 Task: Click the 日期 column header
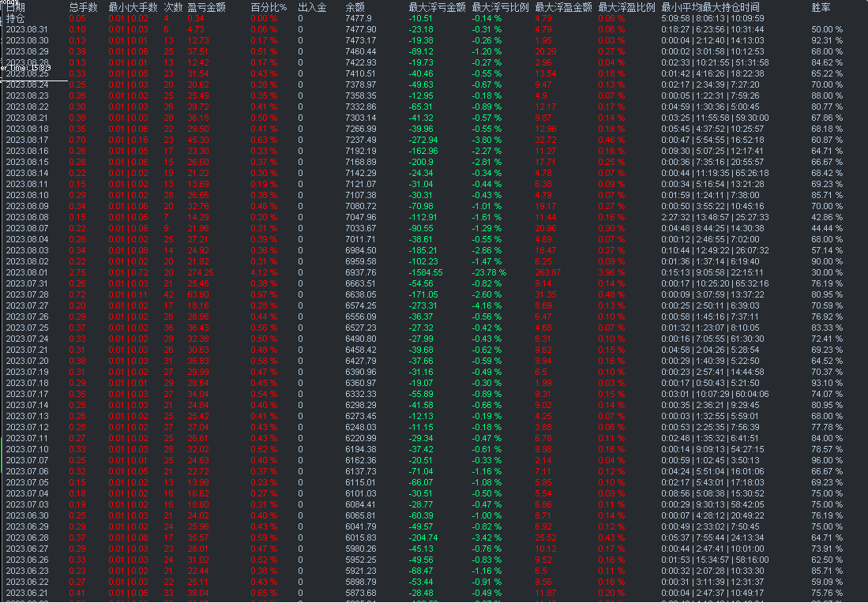tap(16, 7)
